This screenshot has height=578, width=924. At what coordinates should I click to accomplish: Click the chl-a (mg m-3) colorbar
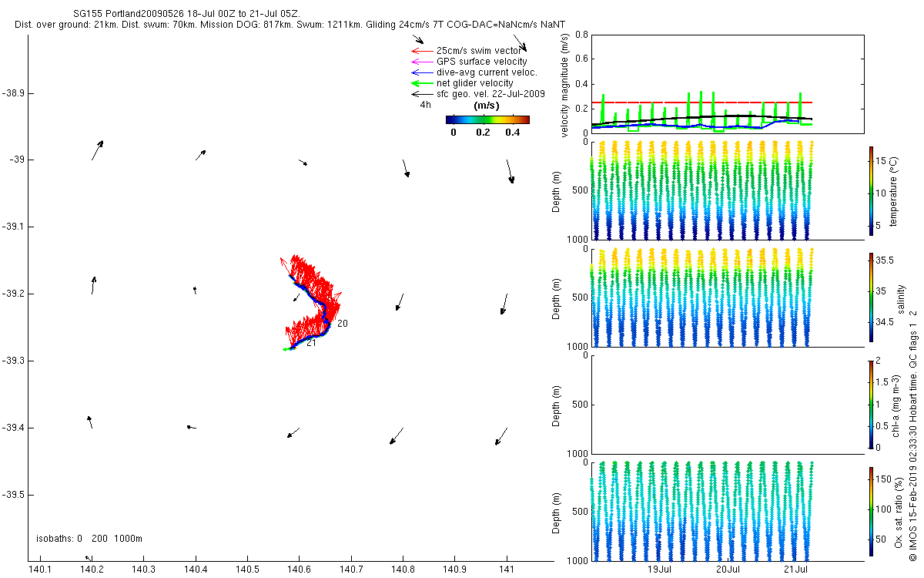coord(871,405)
